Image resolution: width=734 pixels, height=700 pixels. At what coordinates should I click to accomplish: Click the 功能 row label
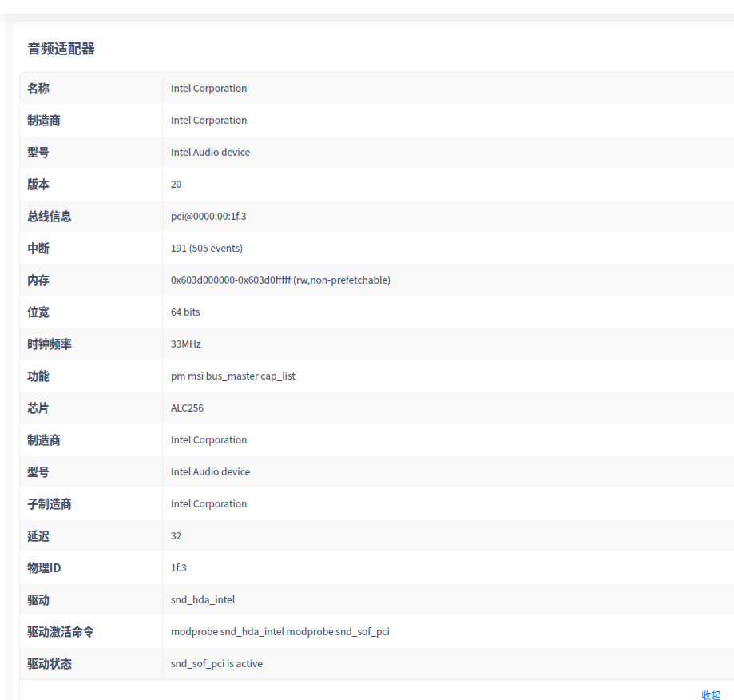click(38, 376)
